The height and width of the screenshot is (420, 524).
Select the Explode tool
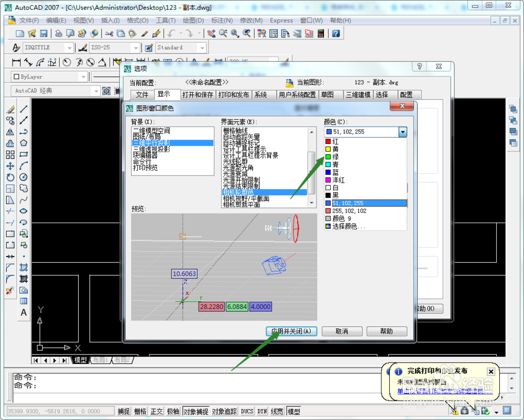coord(10,291)
